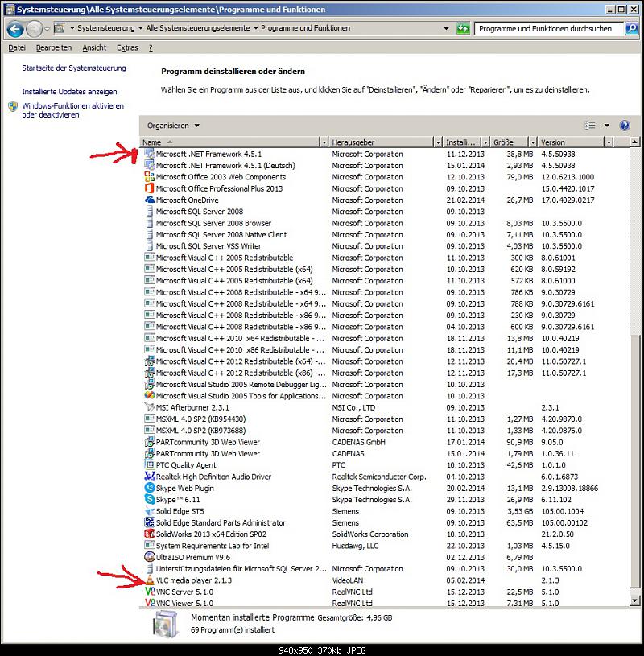Image resolution: width=644 pixels, height=656 pixels.
Task: Click the search magnifier icon
Action: 631,28
